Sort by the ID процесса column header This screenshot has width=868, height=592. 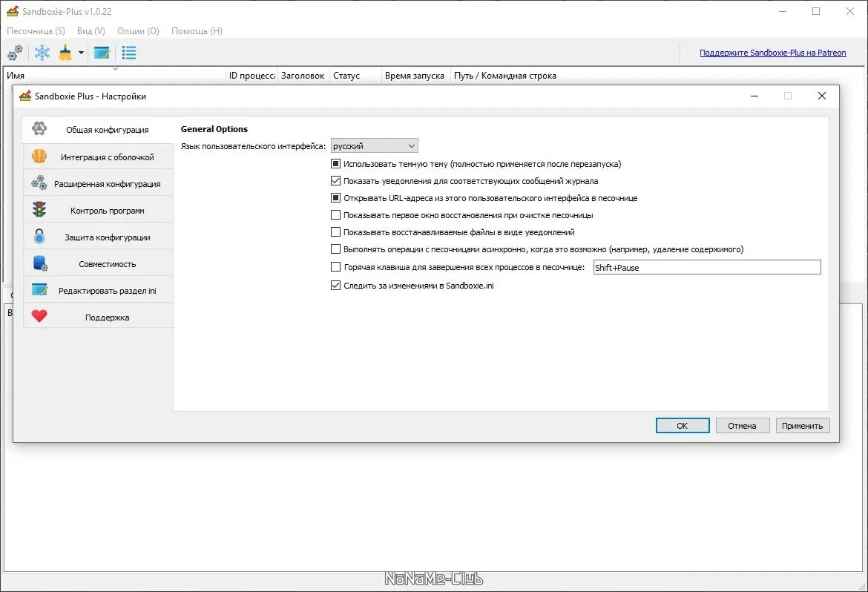(252, 76)
